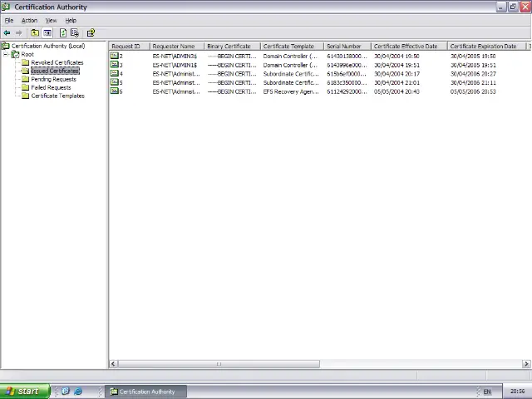
Task: Select the Failed Requests tree label
Action: 51,87
